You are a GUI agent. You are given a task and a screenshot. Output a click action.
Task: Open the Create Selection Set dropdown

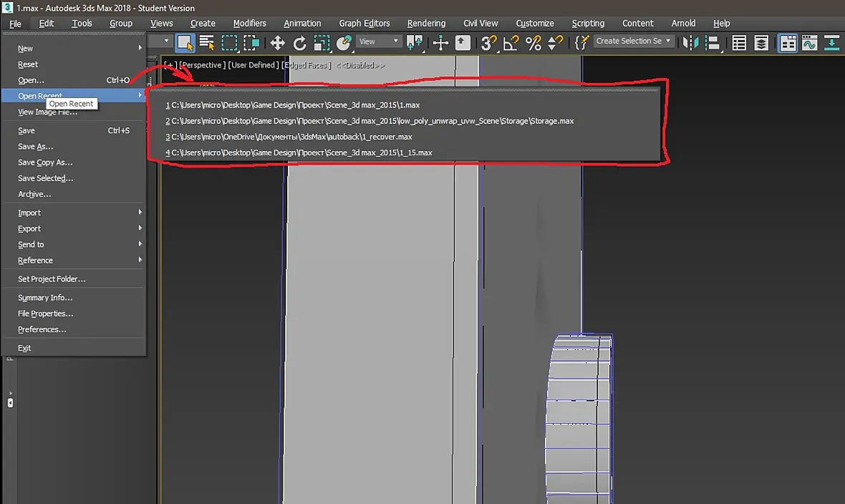634,41
